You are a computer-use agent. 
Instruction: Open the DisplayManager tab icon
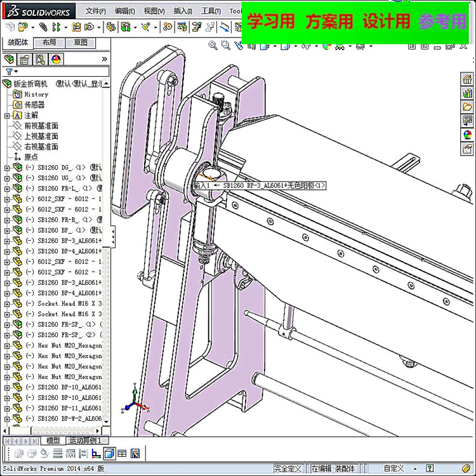click(x=56, y=59)
